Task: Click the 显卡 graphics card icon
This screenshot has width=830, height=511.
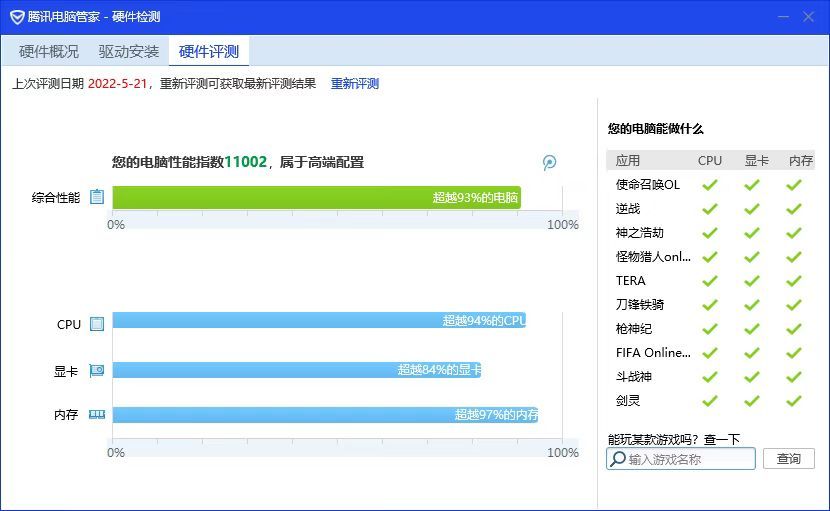Action: pyautogui.click(x=97, y=370)
